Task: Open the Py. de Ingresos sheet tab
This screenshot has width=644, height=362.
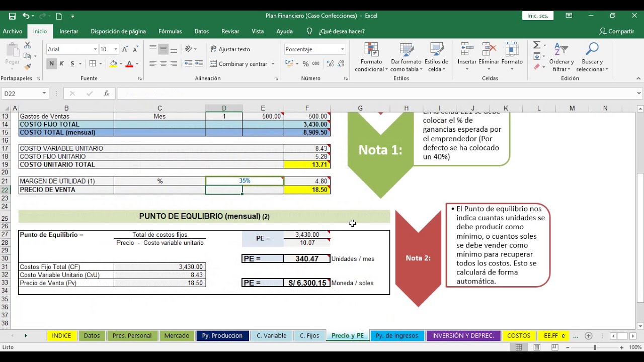Action: (x=397, y=335)
